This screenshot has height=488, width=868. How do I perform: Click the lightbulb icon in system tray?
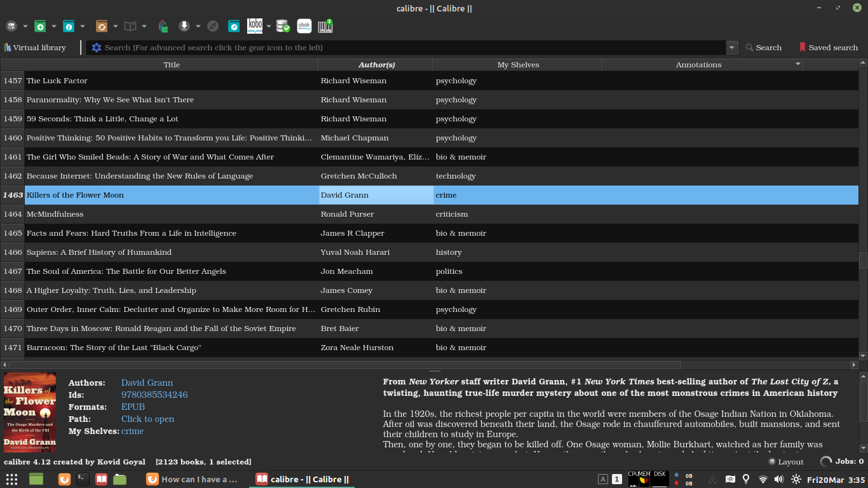(746, 479)
